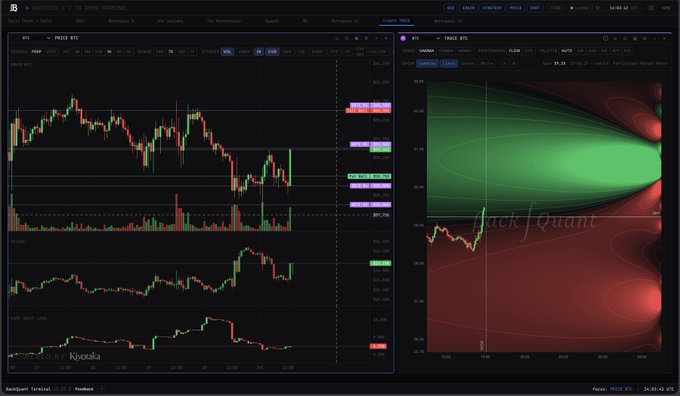Select the Crypto TRACE workspace tab

coord(396,21)
